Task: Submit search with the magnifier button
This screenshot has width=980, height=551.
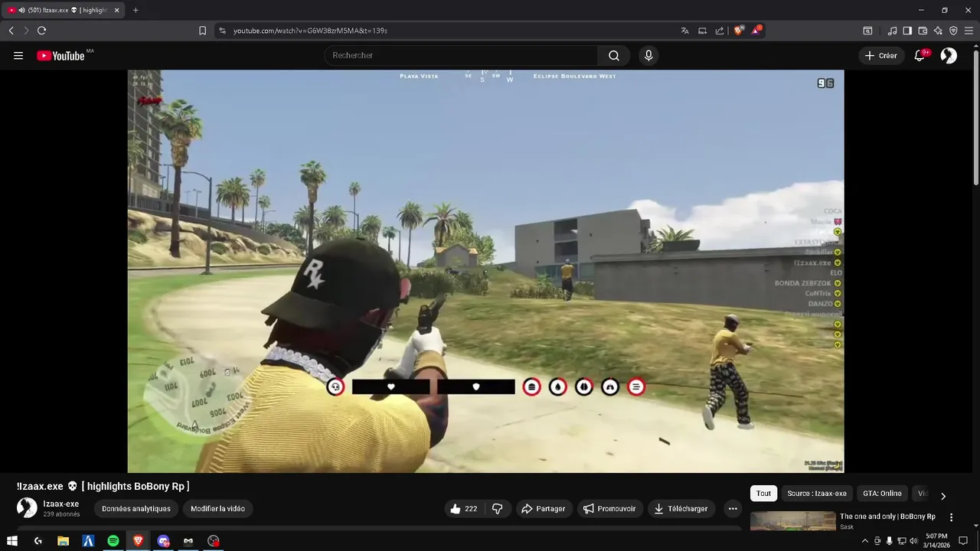Action: (614, 56)
